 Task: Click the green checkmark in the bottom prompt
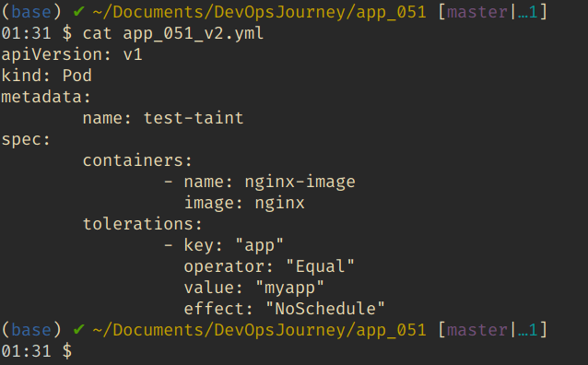pos(78,330)
